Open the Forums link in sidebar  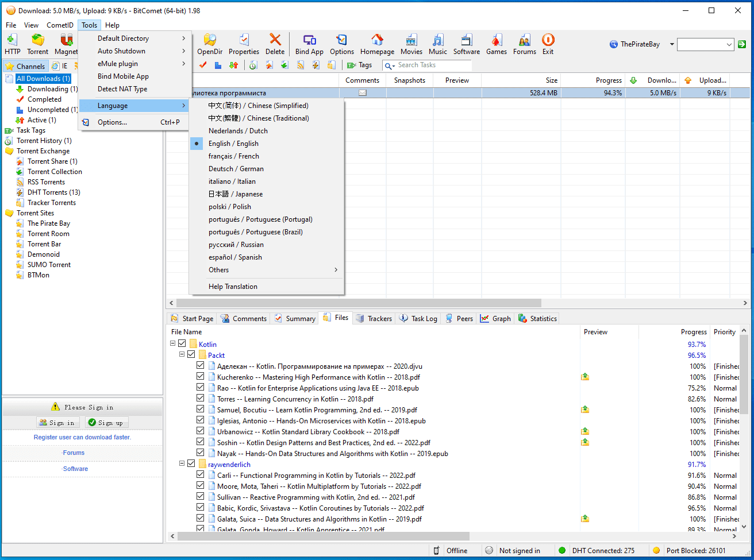74,453
